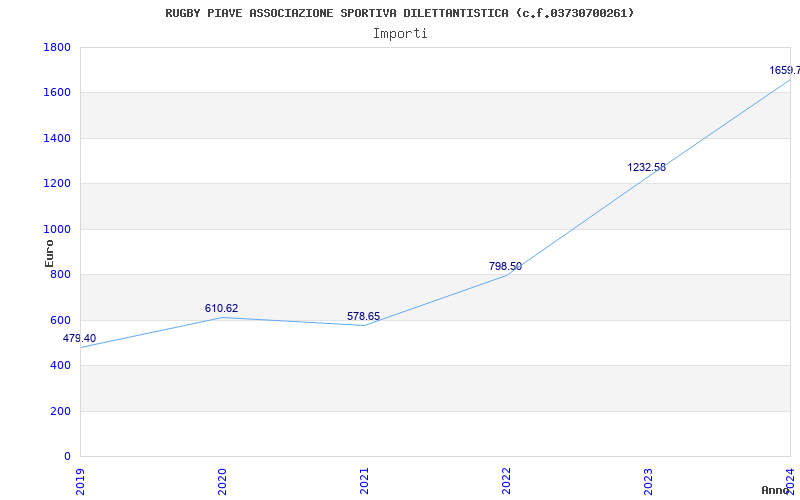800x500 pixels.
Task: Select data label 479.40
Action: [79, 338]
